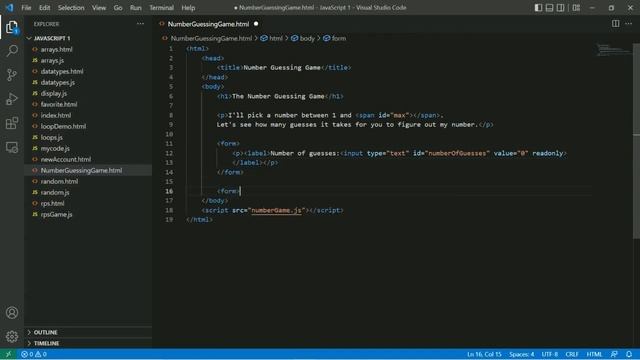
Task: Click Ln 16, Col 15 cursor position
Action: pos(484,354)
